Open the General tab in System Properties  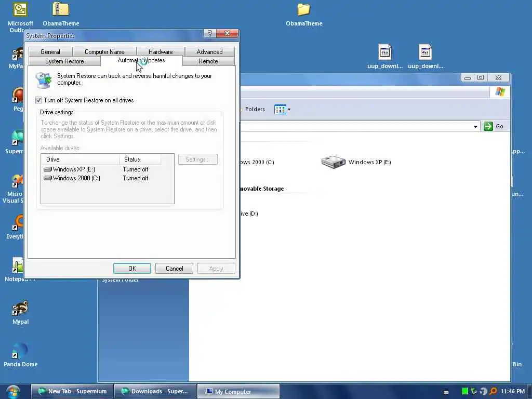50,51
